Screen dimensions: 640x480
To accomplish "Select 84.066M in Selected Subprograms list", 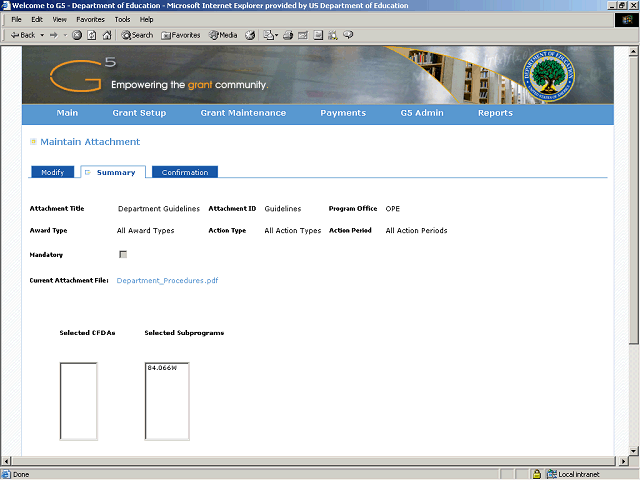I will point(162,368).
